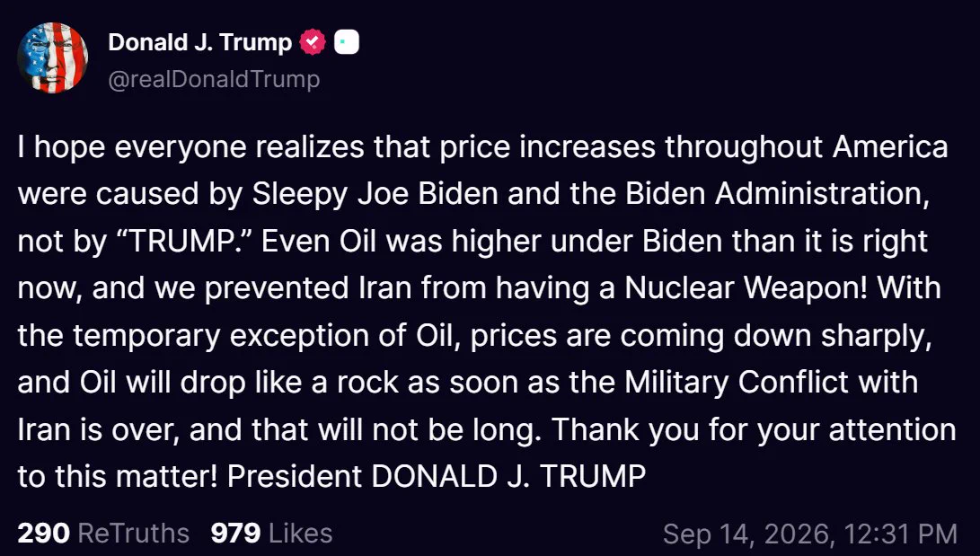
Task: Click the 12:31 PM time
Action: [x=901, y=534]
